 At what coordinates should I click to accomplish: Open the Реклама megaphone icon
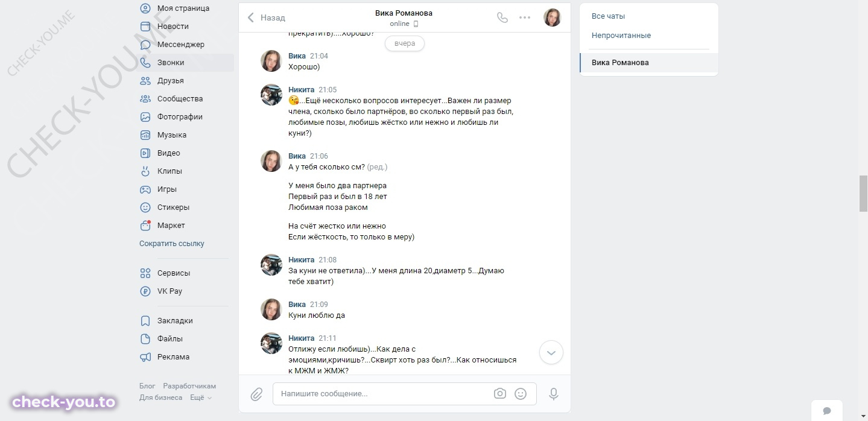point(145,357)
